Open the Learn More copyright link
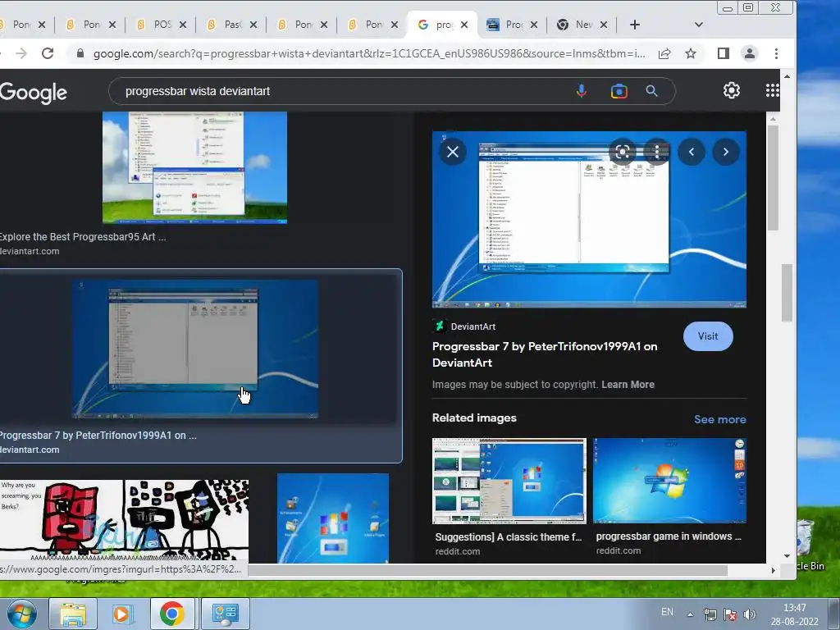Viewport: 840px width, 630px height. click(x=628, y=385)
